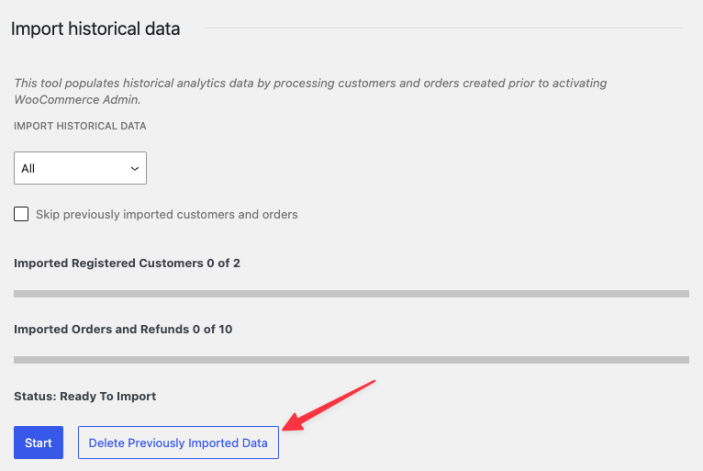703x471 pixels.
Task: Enable the skip previously imported checkbox
Action: click(x=21, y=214)
